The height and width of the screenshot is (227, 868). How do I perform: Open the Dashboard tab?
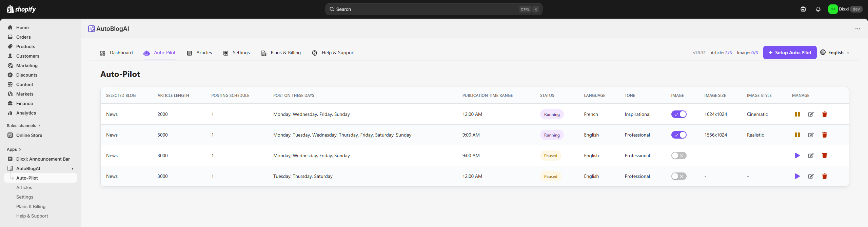tap(116, 53)
